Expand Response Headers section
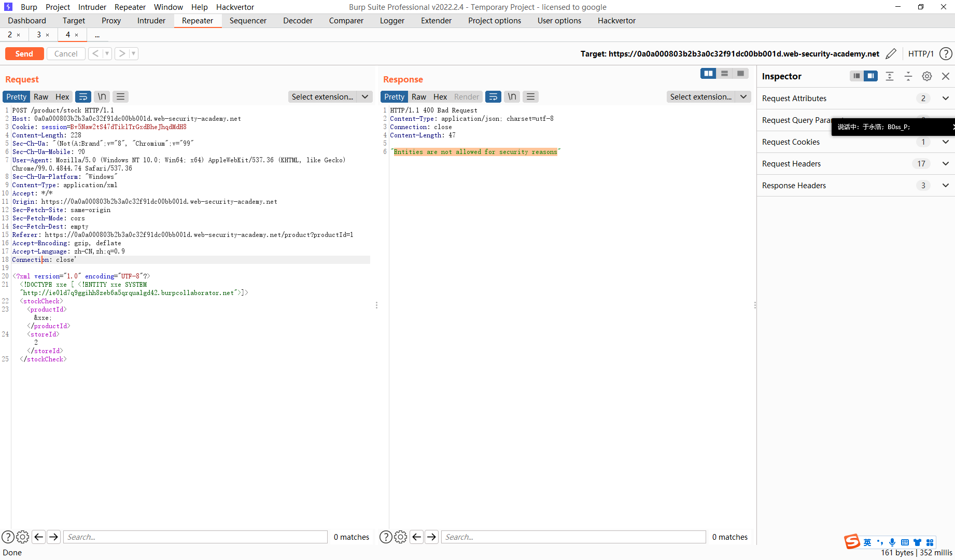This screenshot has width=955, height=560. (946, 186)
